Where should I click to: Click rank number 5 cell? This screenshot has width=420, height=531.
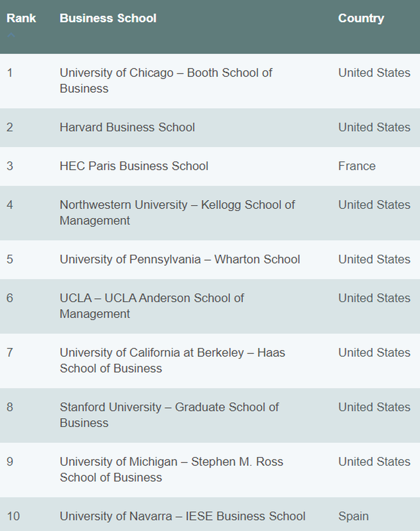(10, 259)
